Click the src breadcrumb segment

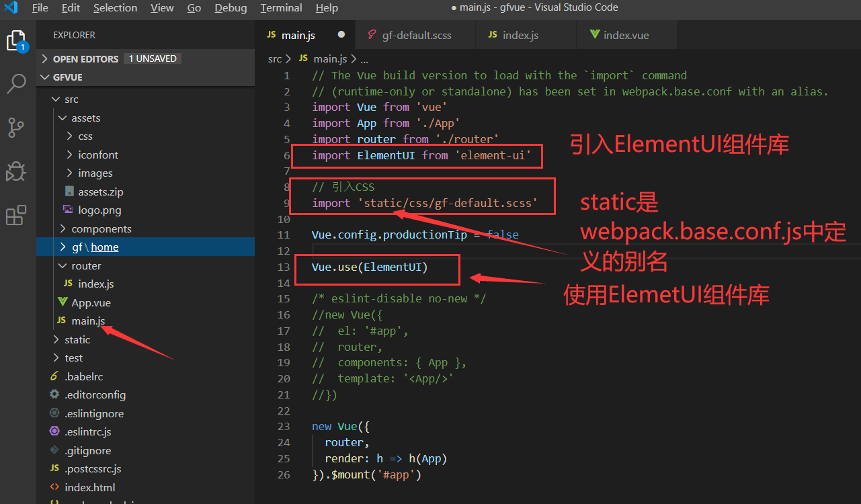point(275,59)
